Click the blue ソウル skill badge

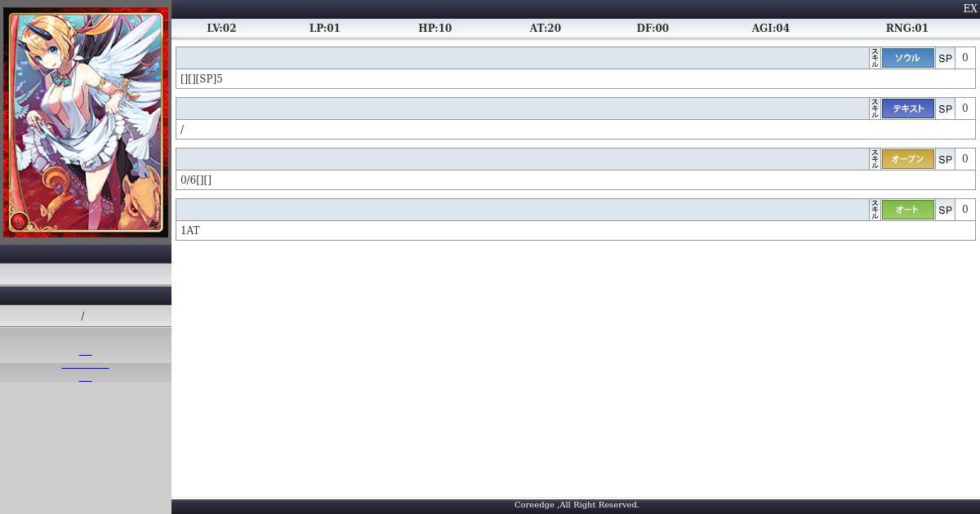907,58
